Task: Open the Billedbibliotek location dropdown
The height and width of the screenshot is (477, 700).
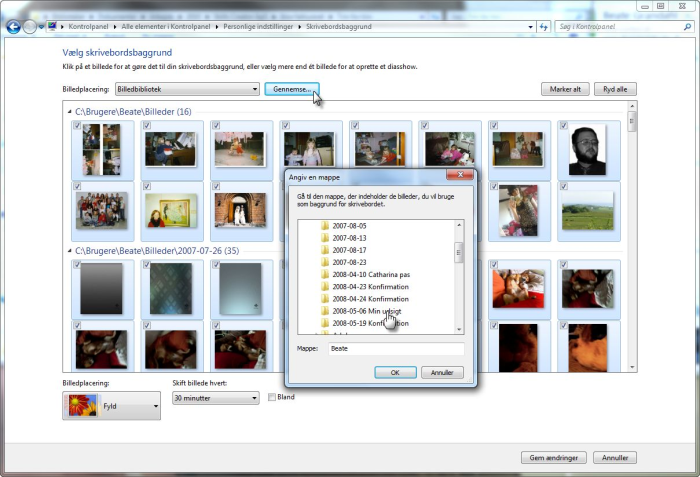Action: 186,89
